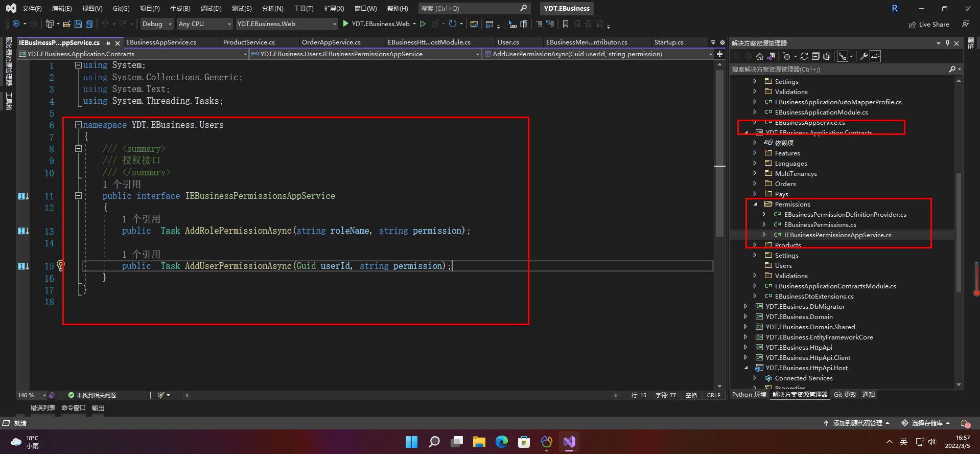Click Collapse All icon in Solution Explorer
Image resolution: width=980 pixels, height=454 pixels.
[x=815, y=56]
